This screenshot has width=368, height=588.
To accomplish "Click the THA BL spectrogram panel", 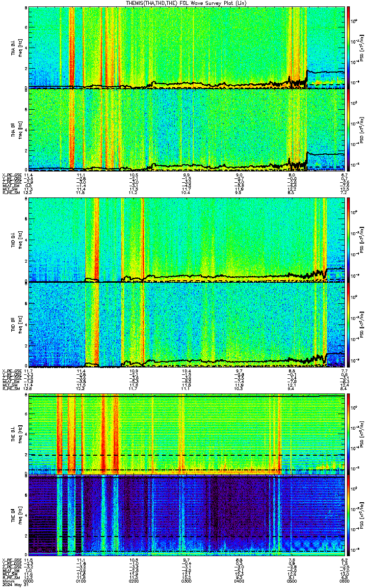I will [x=187, y=48].
